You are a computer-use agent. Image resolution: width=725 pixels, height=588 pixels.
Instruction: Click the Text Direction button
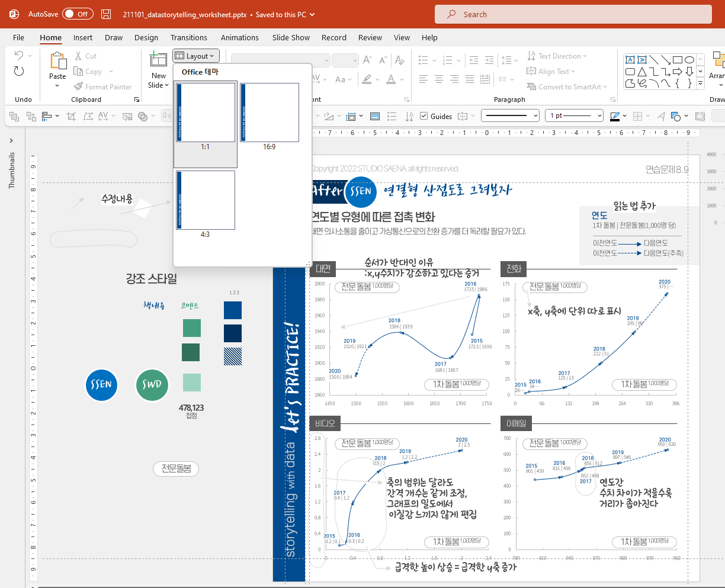pos(557,56)
